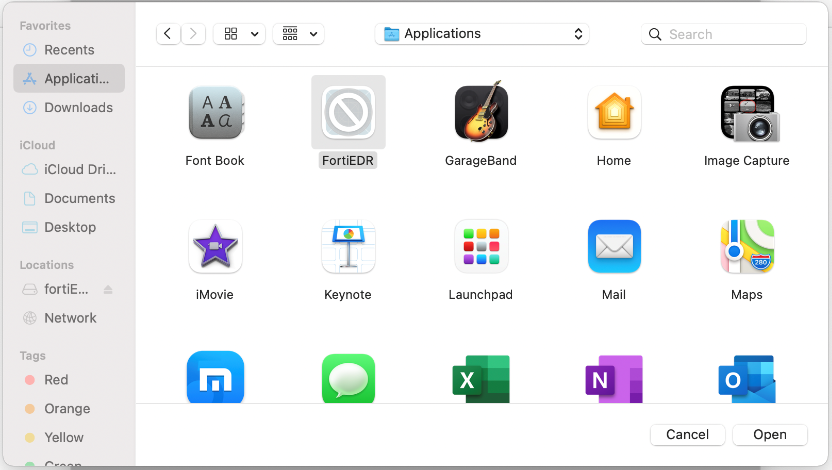Select the iMovie app icon
This screenshot has width=832, height=470.
click(215, 246)
